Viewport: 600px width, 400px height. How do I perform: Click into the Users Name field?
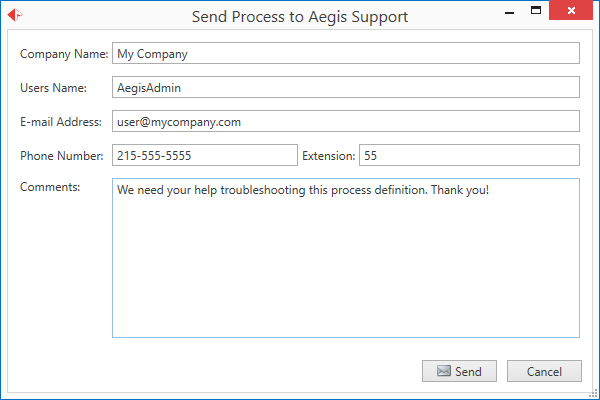[x=345, y=88]
